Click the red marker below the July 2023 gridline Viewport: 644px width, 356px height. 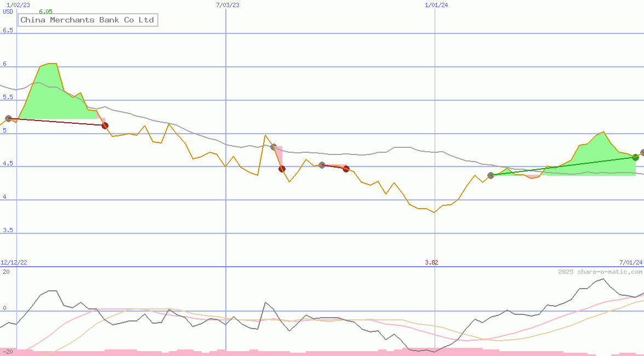282,169
